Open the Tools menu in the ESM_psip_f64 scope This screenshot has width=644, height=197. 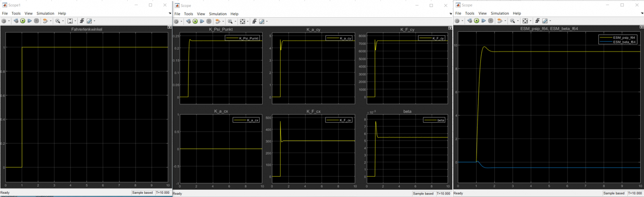[x=470, y=13]
